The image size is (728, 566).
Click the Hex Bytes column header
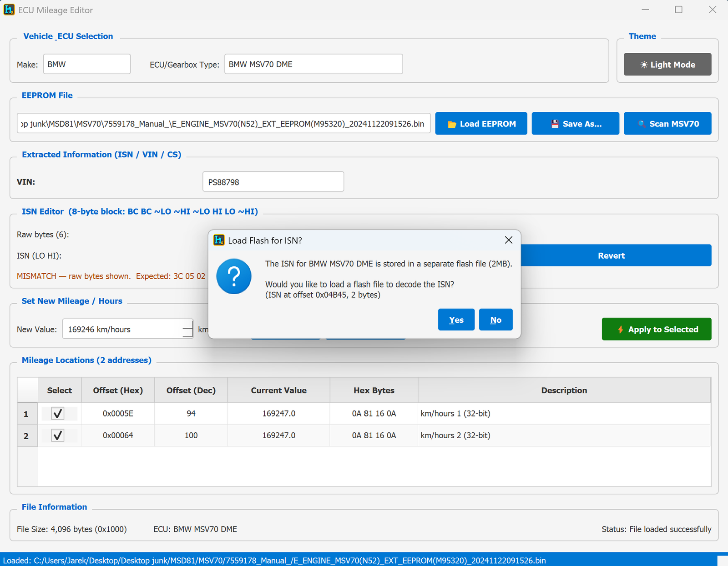[374, 390]
